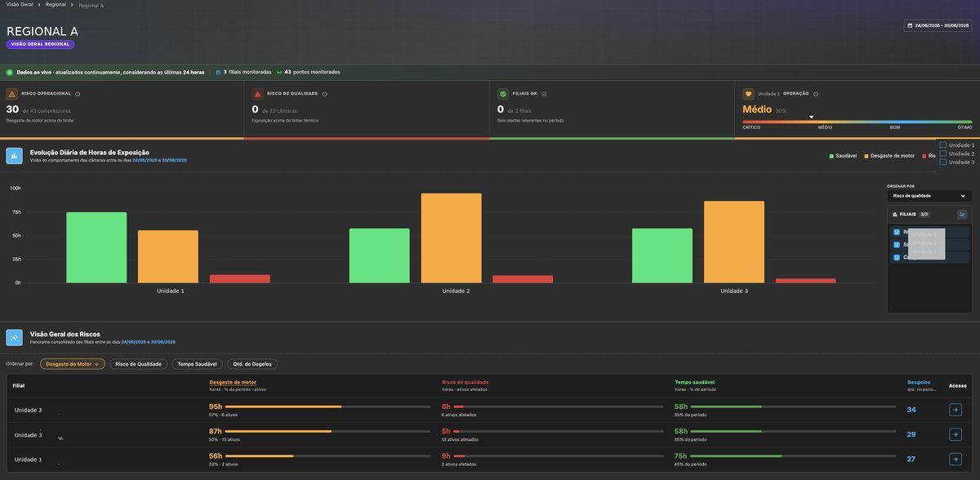Click the calendar icon in the date picker
Screen dimensions: 980x480
(x=910, y=25)
